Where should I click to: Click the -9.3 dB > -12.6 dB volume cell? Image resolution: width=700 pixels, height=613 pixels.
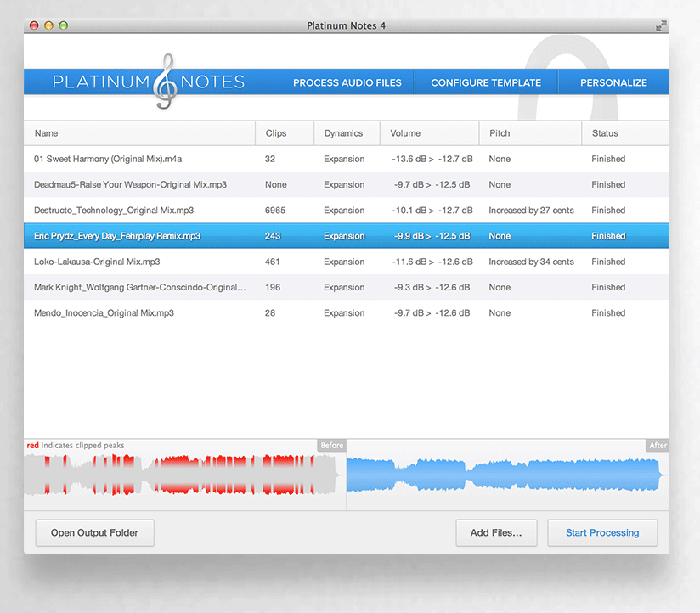pyautogui.click(x=432, y=287)
